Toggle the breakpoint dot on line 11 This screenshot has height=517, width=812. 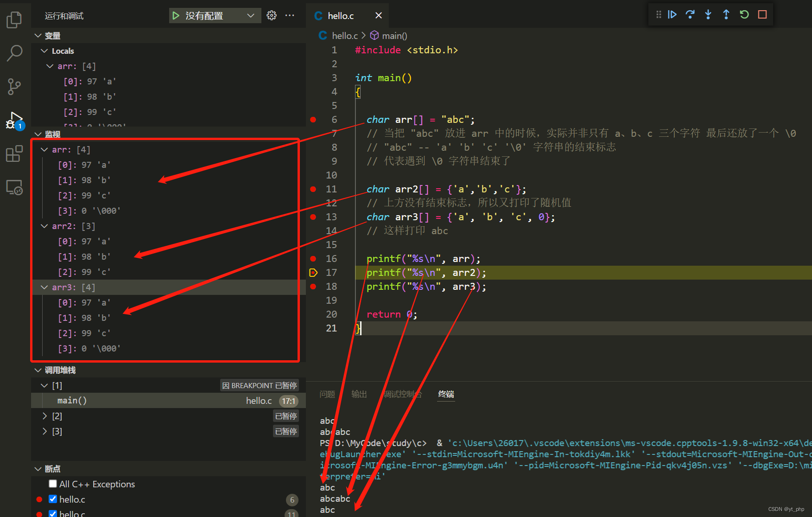pos(313,189)
